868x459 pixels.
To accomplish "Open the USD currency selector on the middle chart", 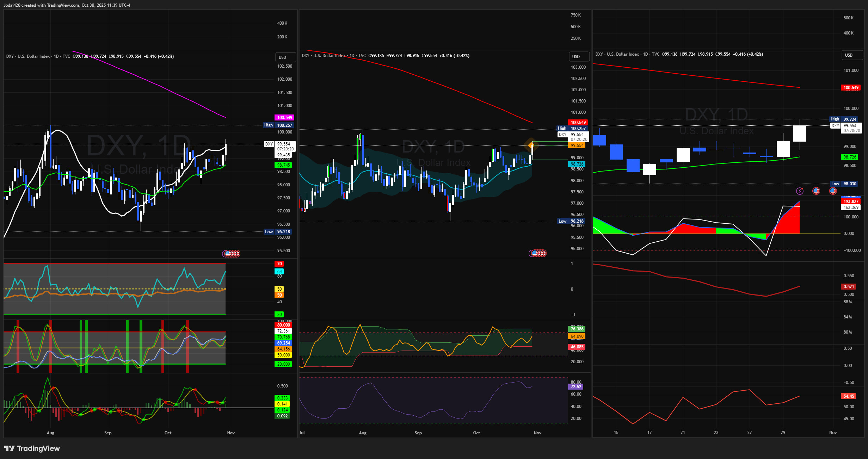I will click(579, 56).
